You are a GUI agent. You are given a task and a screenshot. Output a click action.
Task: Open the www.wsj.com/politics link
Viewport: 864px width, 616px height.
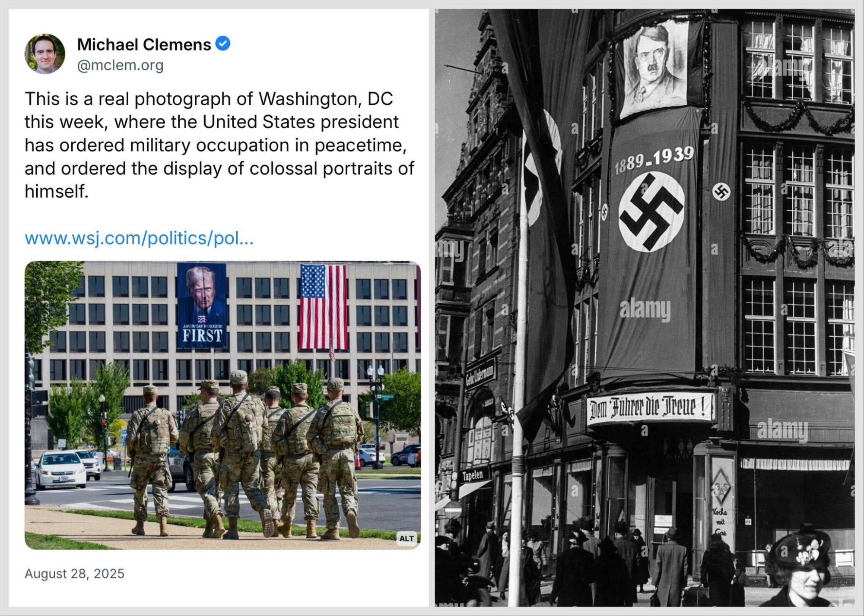point(139,238)
